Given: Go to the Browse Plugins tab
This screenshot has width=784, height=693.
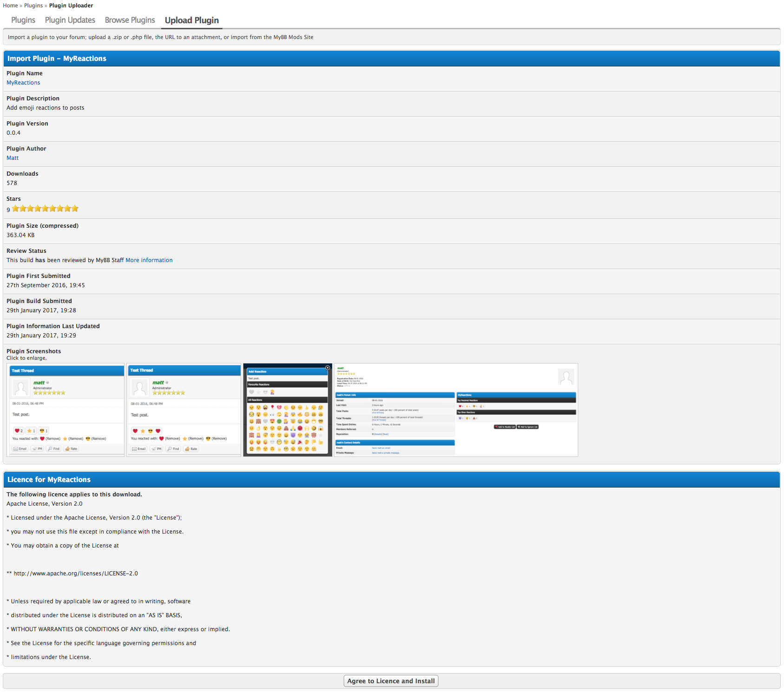Looking at the screenshot, I should [130, 20].
